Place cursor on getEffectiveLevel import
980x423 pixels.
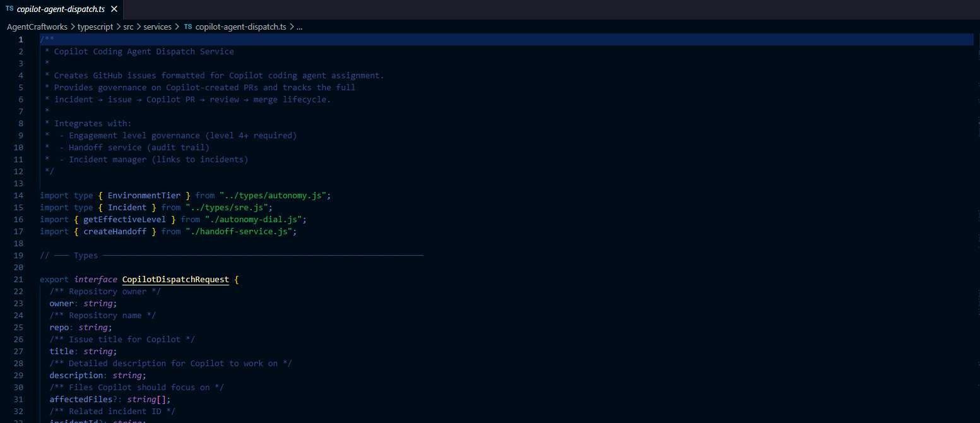coord(129,220)
